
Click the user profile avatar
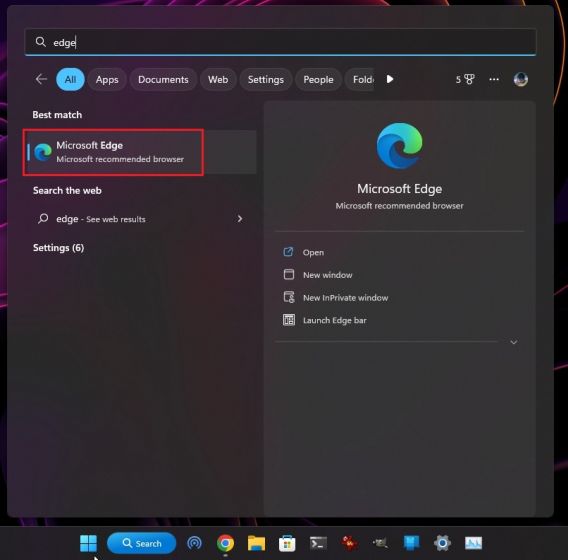point(521,79)
